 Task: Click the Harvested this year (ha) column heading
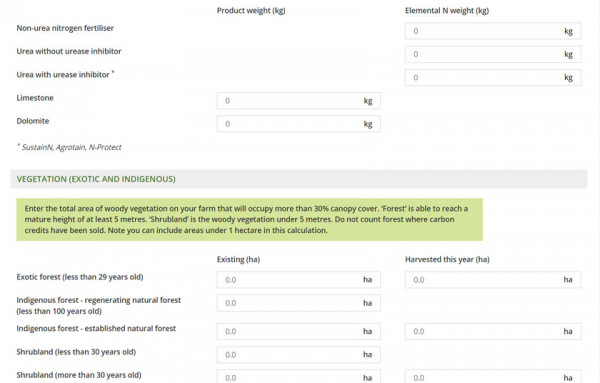coord(447,259)
